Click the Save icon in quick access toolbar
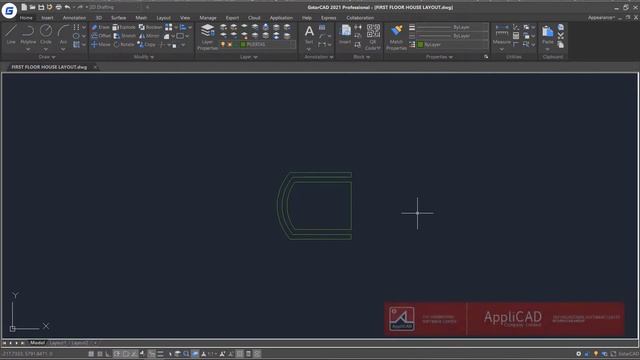The width and height of the screenshot is (640, 360). [41, 7]
